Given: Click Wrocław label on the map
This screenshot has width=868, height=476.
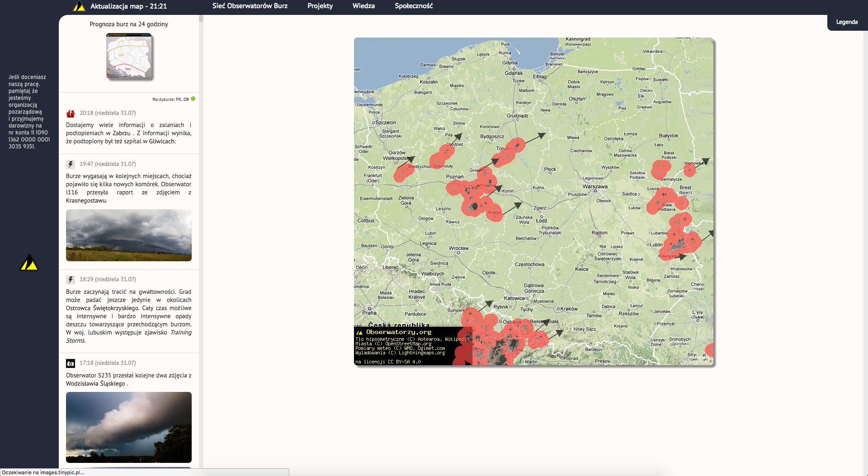Looking at the screenshot, I should tap(458, 248).
